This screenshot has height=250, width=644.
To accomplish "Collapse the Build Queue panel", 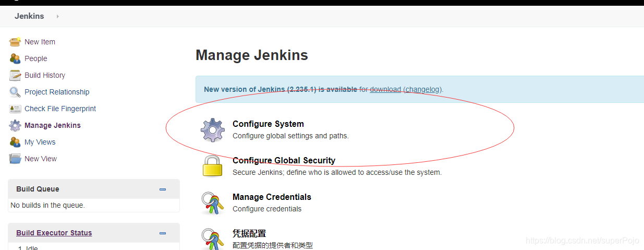I will (x=163, y=189).
